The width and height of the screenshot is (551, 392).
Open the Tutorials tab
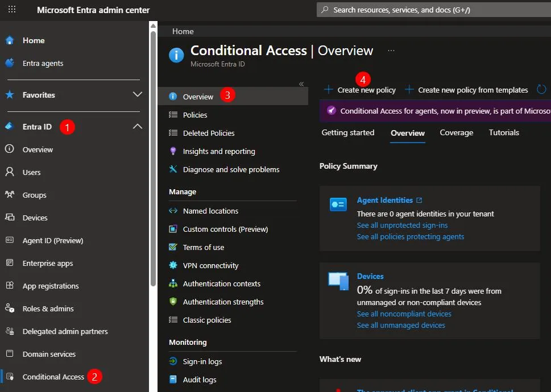tap(504, 133)
